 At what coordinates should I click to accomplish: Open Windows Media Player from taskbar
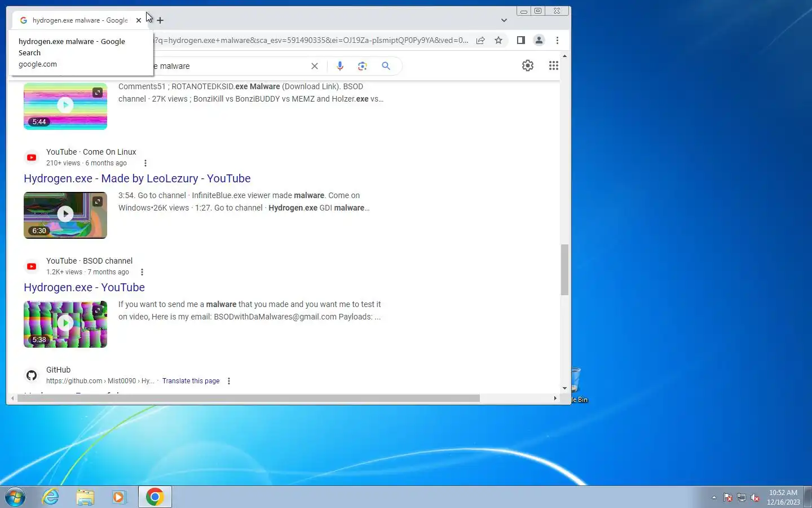coord(119,497)
